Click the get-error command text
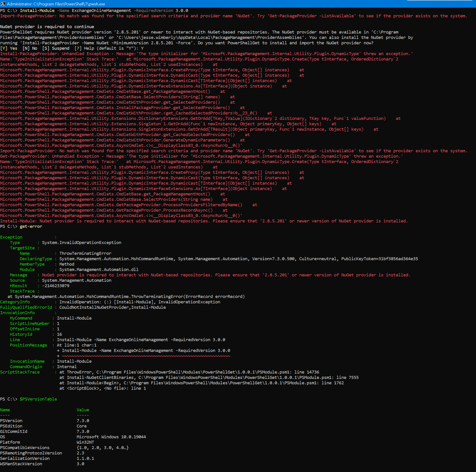Screen dimensions: 476x472 pyautogui.click(x=31, y=226)
